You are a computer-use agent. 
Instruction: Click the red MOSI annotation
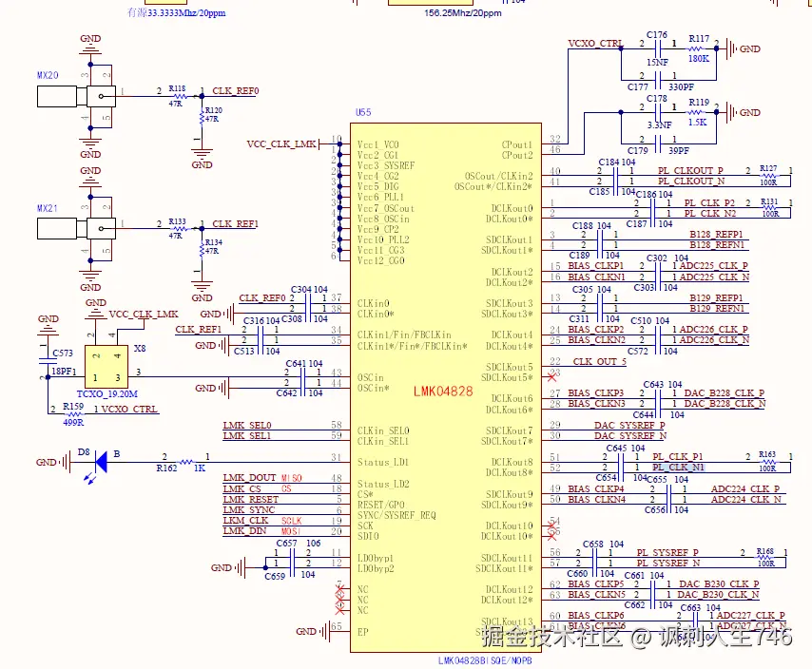291,532
